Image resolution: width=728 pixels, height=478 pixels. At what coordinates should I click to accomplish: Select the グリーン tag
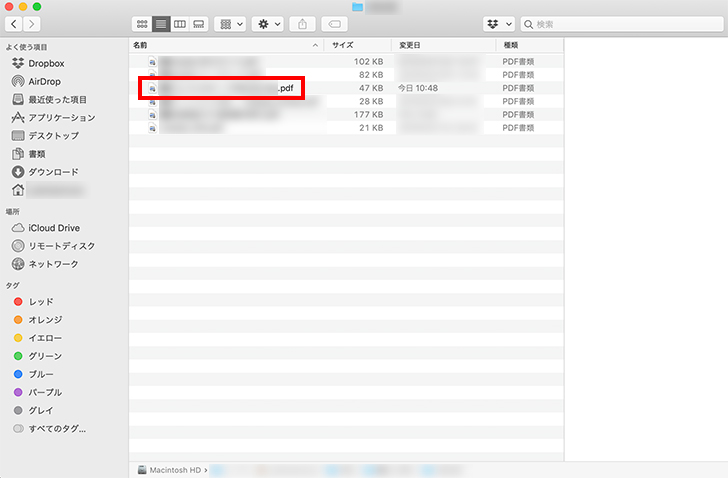coord(38,356)
